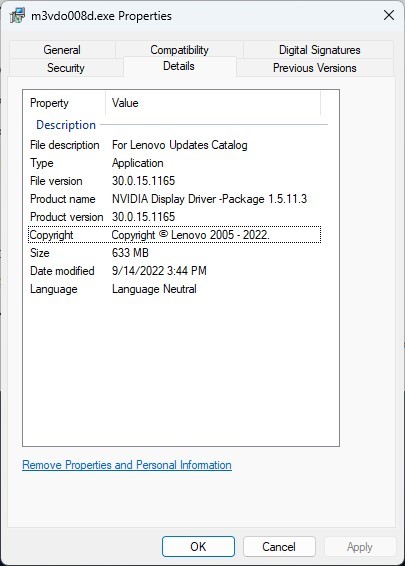This screenshot has height=566, width=405.
Task: Open the Compatibility tab
Action: (x=179, y=49)
